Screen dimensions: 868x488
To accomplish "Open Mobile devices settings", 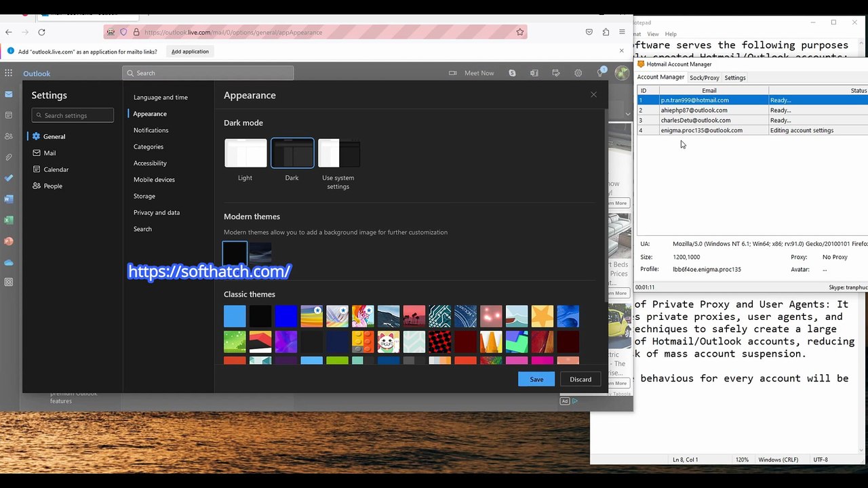I will click(x=154, y=180).
